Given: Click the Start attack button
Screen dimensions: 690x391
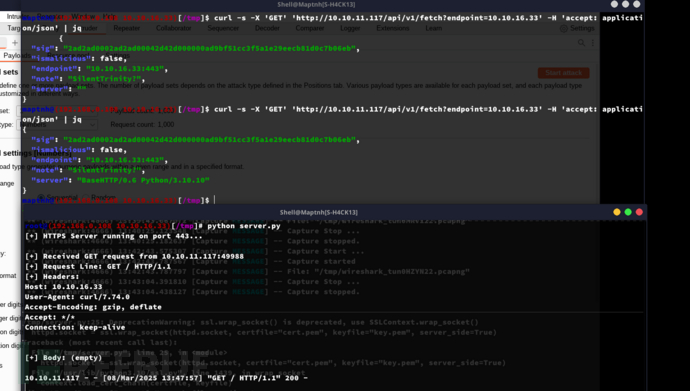Looking at the screenshot, I should pyautogui.click(x=563, y=73).
